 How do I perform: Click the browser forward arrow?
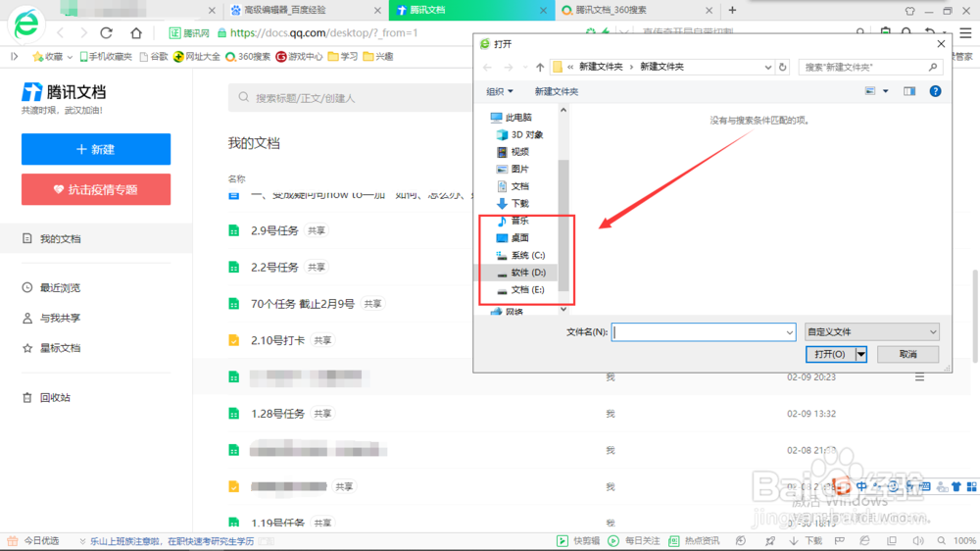[x=83, y=32]
